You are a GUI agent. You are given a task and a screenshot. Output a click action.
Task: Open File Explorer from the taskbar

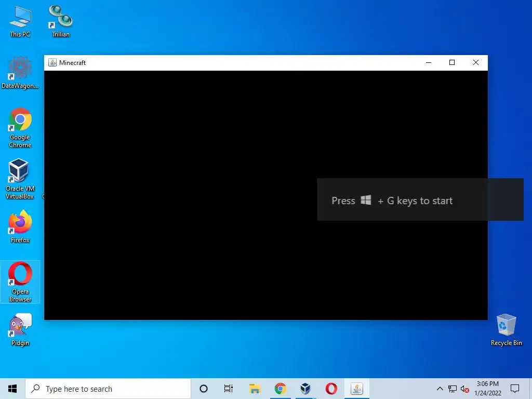click(x=255, y=389)
